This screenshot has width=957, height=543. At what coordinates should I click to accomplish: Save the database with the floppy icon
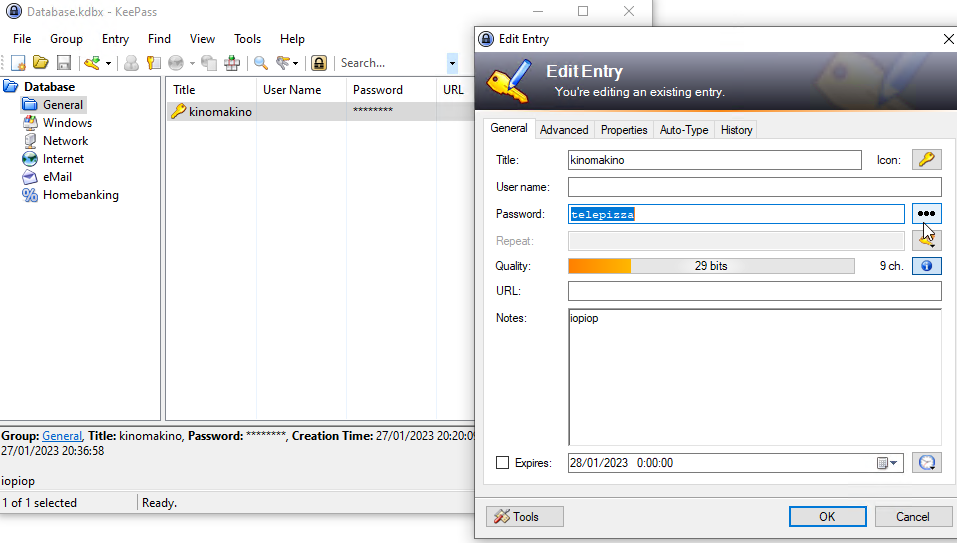click(64, 63)
